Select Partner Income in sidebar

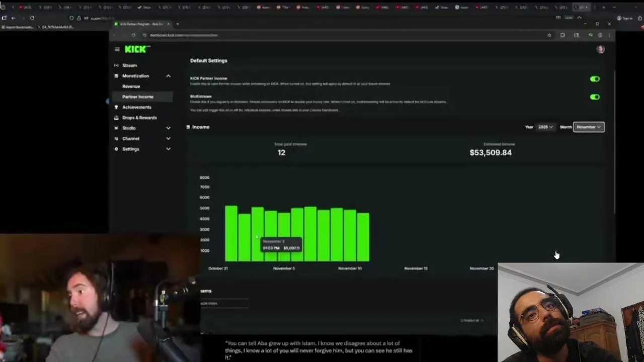click(x=142, y=97)
